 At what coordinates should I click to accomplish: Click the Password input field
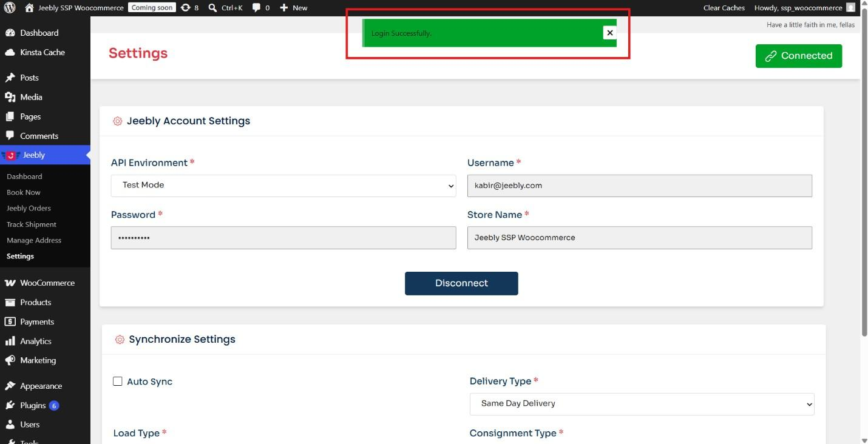tap(283, 238)
